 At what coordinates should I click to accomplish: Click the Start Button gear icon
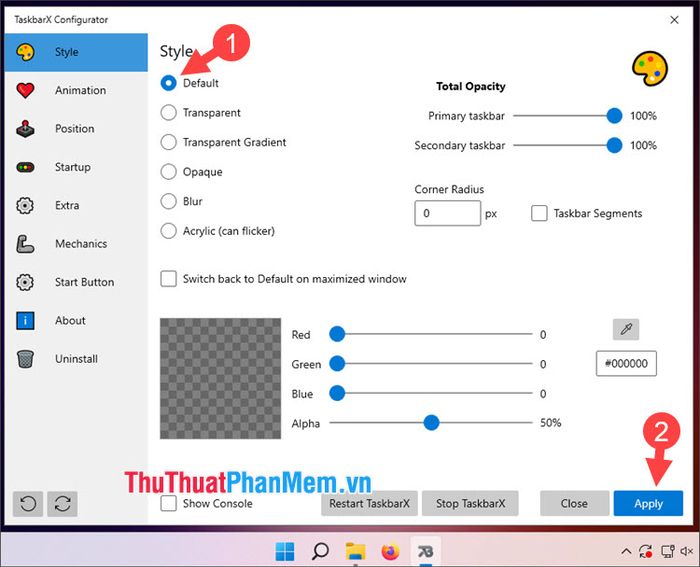click(x=25, y=282)
